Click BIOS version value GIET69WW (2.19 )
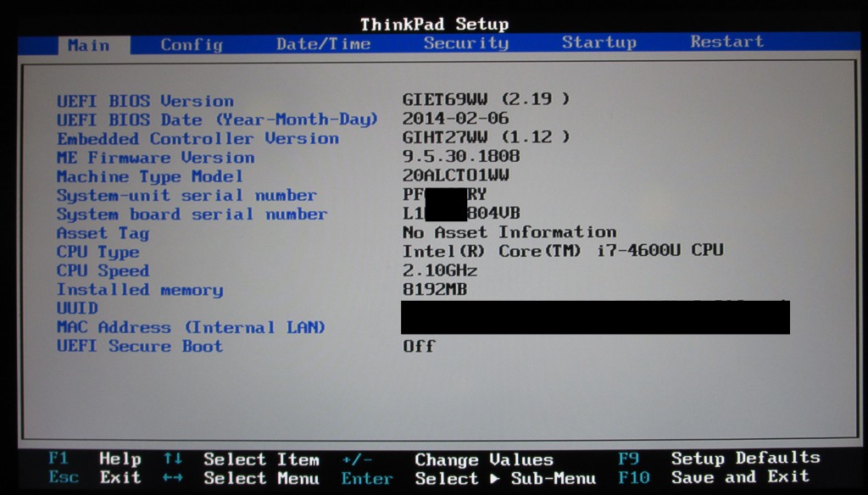Viewport: 868px width, 495px height. [486, 99]
